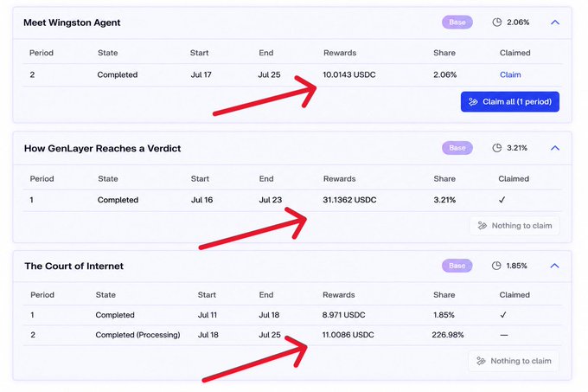588x392 pixels.
Task: Click the 8.971 USDC reward value
Action: [x=343, y=315]
